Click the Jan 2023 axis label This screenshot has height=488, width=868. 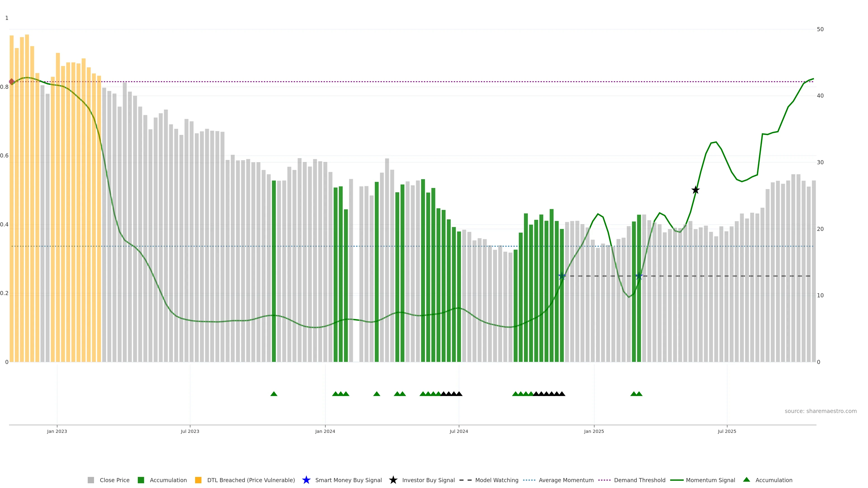click(57, 431)
